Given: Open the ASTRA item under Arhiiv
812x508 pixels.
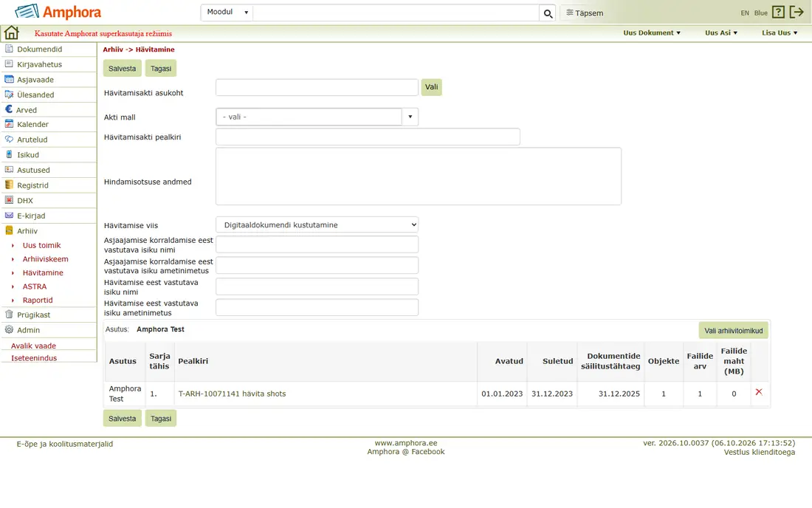Looking at the screenshot, I should coord(34,286).
